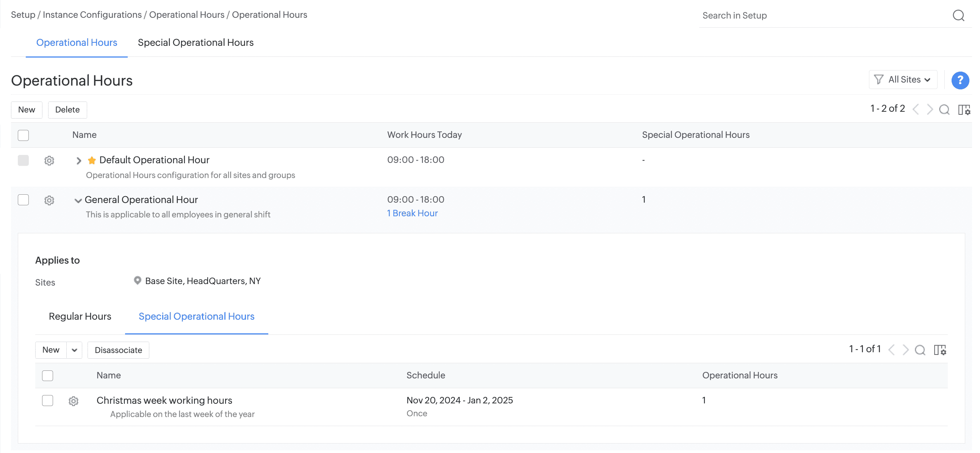The height and width of the screenshot is (453, 980).
Task: Switch to the top Special Operational Hours tab
Action: click(196, 42)
